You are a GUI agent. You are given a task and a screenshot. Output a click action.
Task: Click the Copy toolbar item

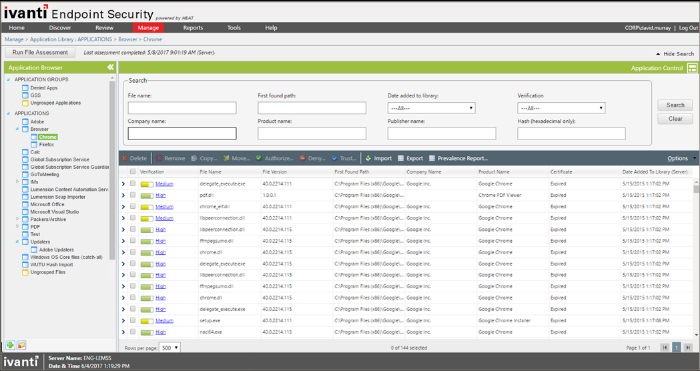pyautogui.click(x=204, y=158)
